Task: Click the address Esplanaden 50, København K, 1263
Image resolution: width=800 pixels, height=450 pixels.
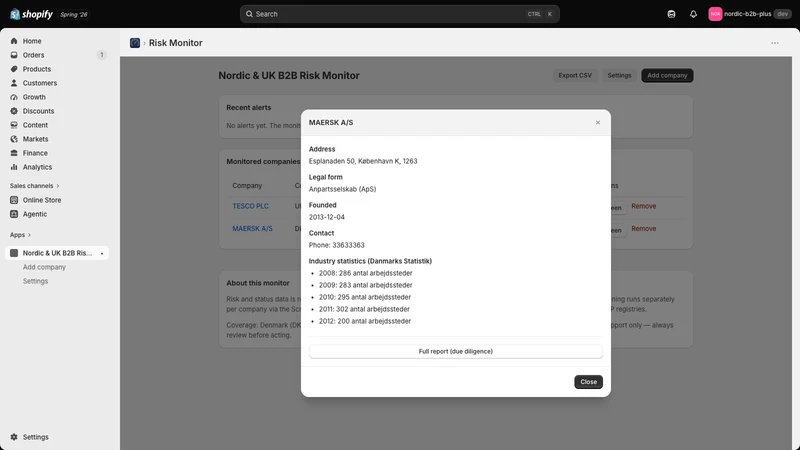Action: 363,161
